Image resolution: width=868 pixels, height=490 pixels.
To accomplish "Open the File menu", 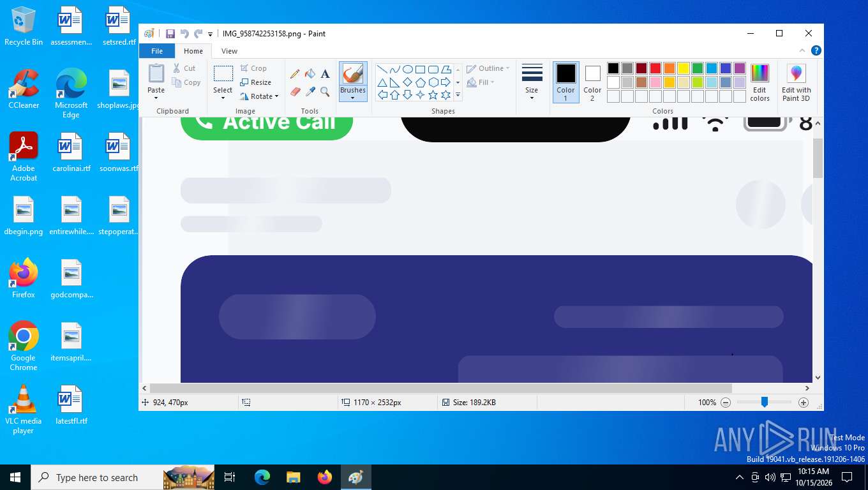I will [157, 51].
